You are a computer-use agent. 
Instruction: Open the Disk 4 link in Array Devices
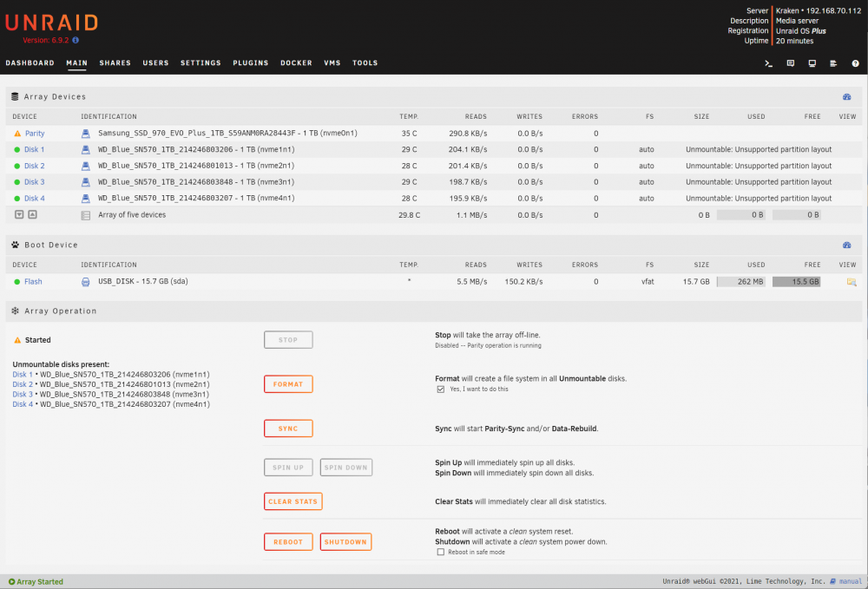[x=35, y=198]
